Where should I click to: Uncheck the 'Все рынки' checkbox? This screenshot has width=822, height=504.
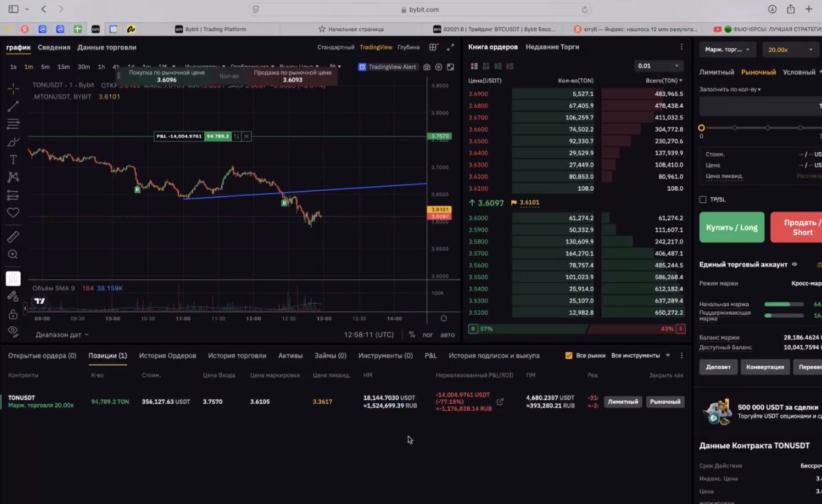coord(568,355)
